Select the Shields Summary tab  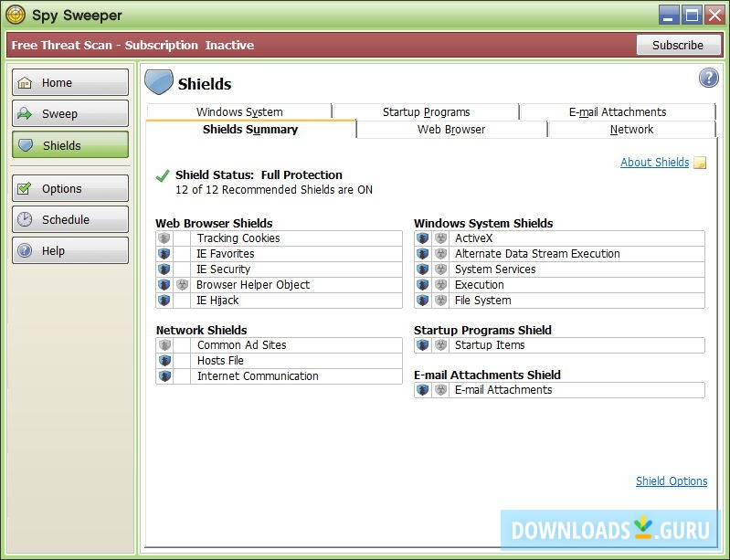point(250,130)
